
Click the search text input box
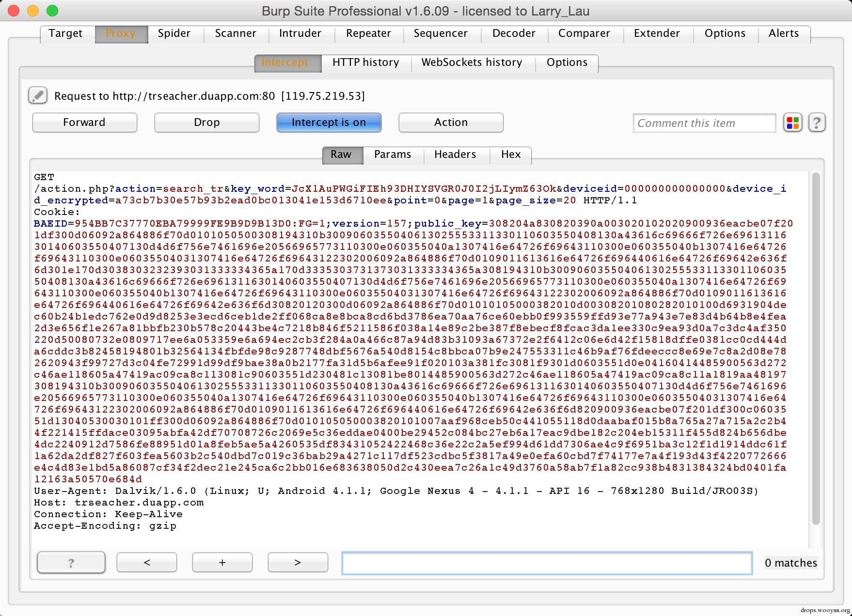pos(547,563)
